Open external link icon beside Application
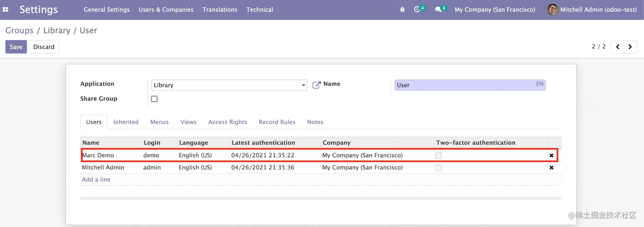The width and height of the screenshot is (644, 227). [x=316, y=85]
